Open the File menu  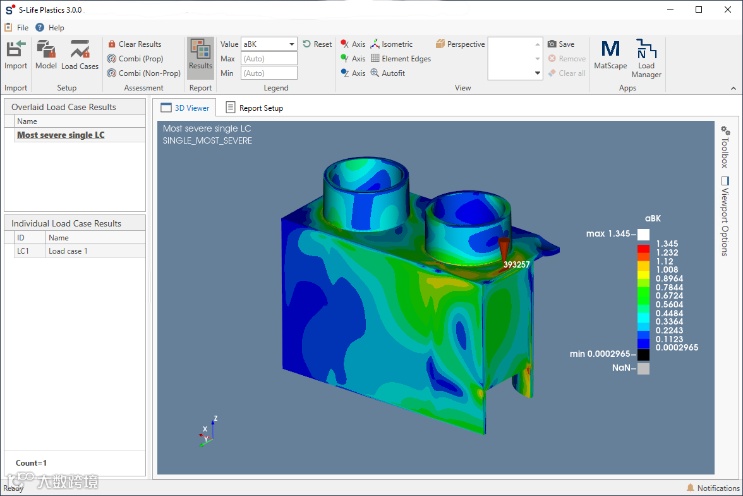[x=17, y=27]
